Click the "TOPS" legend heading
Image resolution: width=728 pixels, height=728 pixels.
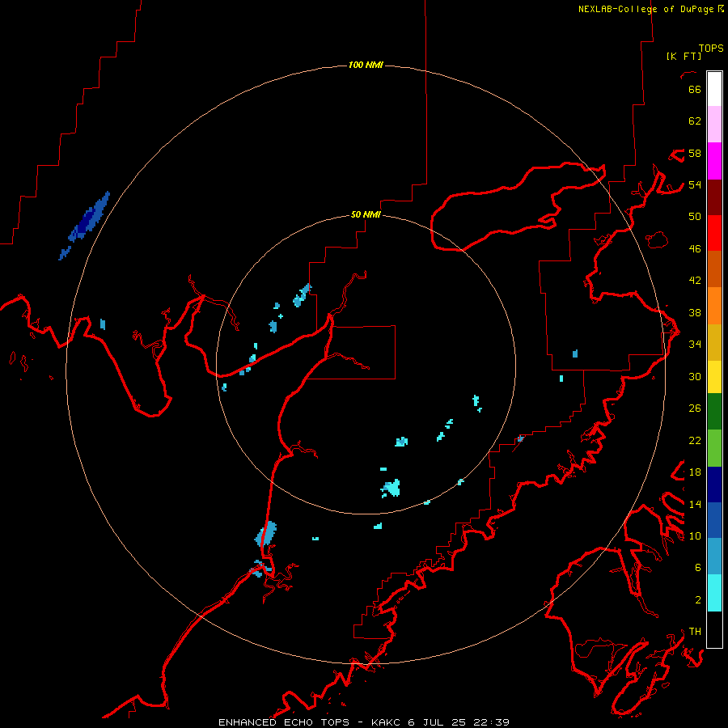coord(711,48)
